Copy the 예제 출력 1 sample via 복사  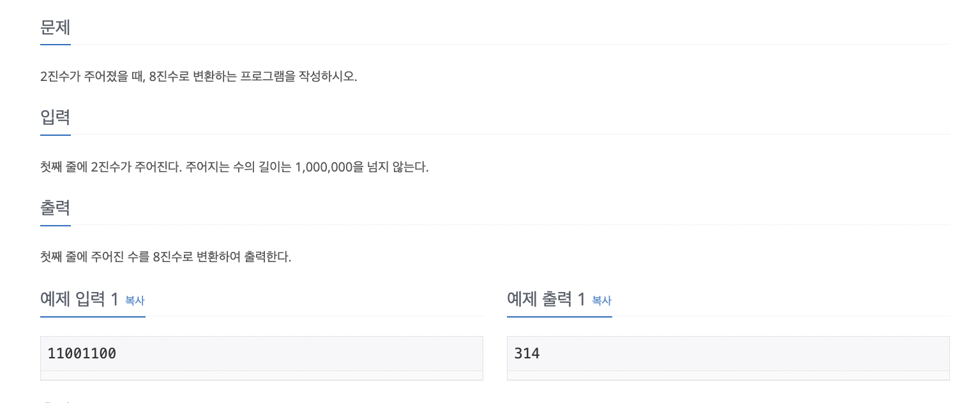click(601, 300)
